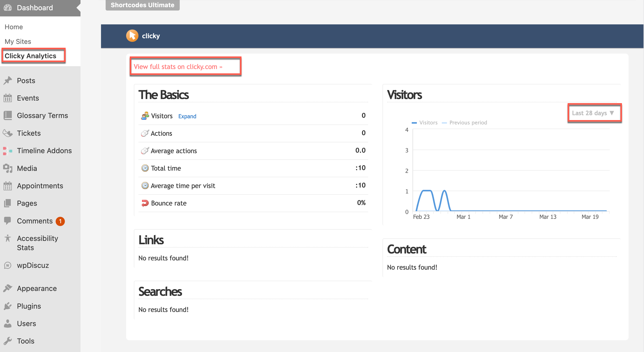644x352 pixels.
Task: Click No results found under Content
Action: coord(412,267)
